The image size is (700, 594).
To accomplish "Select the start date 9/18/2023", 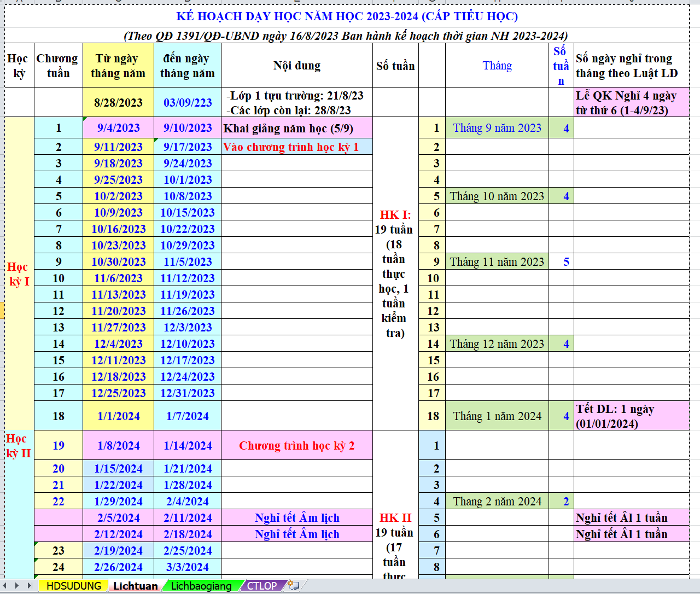I will (118, 163).
